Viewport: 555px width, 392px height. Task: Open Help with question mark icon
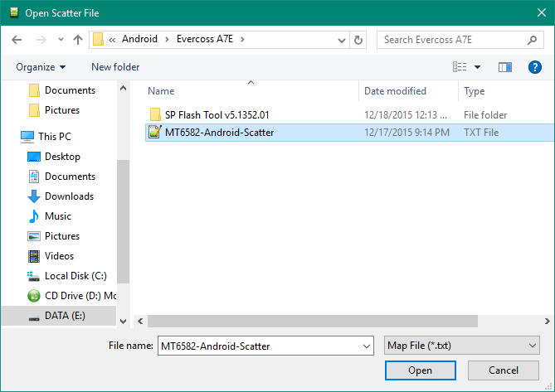[x=535, y=67]
